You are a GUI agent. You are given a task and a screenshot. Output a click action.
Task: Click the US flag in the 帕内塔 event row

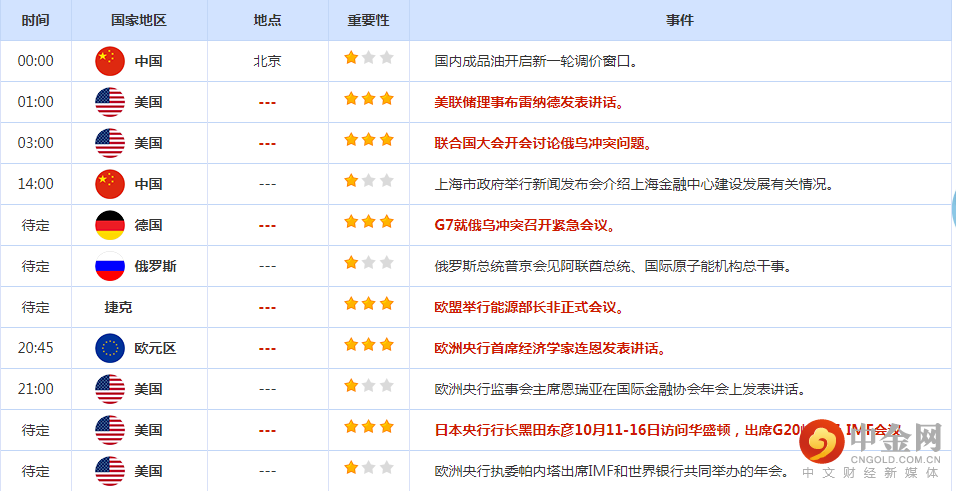tap(110, 471)
